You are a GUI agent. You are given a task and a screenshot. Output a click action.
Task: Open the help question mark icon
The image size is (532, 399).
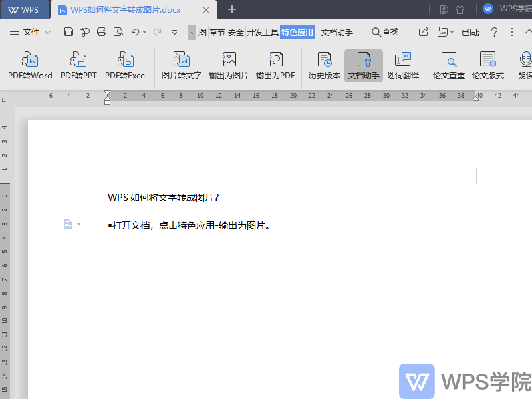pyautogui.click(x=494, y=32)
